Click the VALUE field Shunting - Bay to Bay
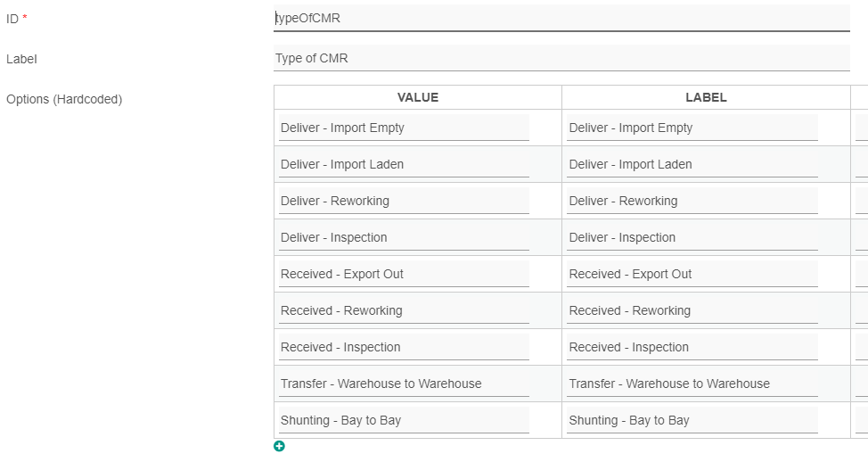The height and width of the screenshot is (462, 868). click(x=404, y=420)
